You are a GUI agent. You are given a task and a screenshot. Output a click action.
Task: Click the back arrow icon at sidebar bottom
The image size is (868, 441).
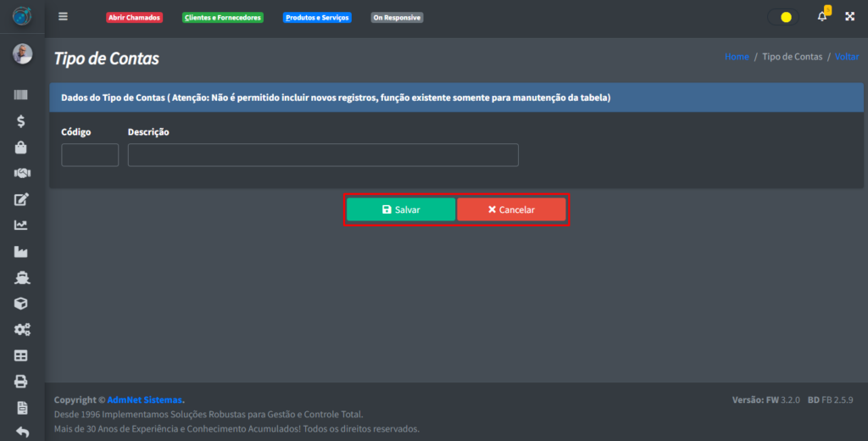[x=22, y=433]
